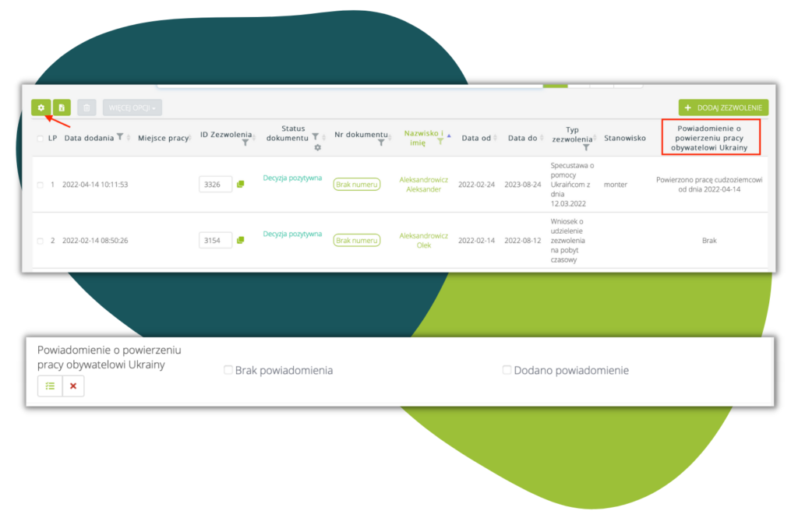The height and width of the screenshot is (532, 798).
Task: Check the 'Brak powiadomienia' checkbox
Action: click(228, 370)
